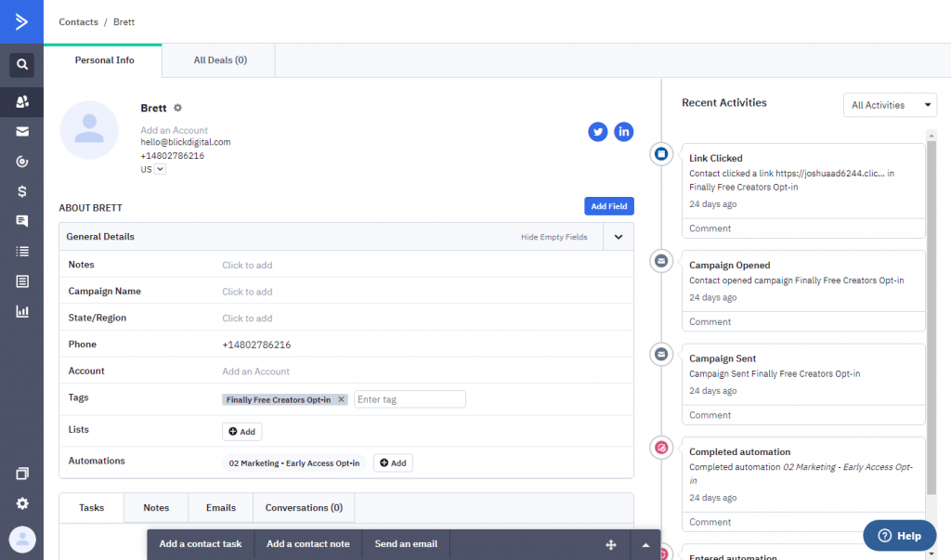Click the Campaign Opened timeline icon
Image resolution: width=951 pixels, height=560 pixels.
click(661, 261)
